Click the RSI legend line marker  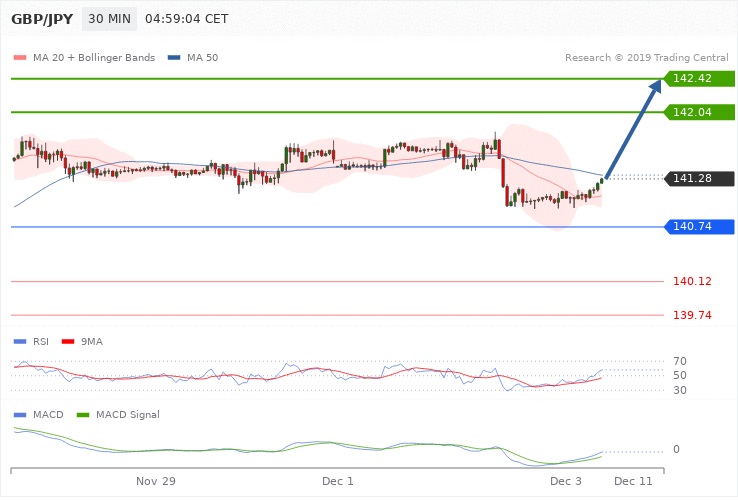20,341
